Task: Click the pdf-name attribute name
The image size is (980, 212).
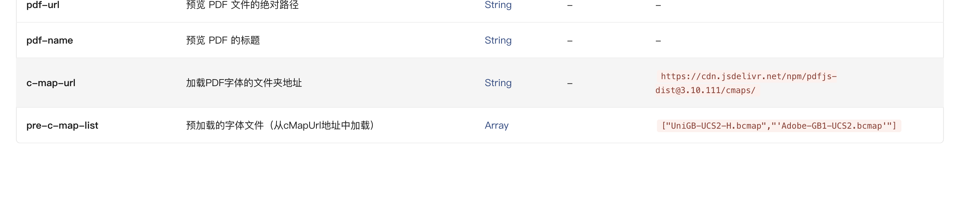Action: click(x=49, y=40)
